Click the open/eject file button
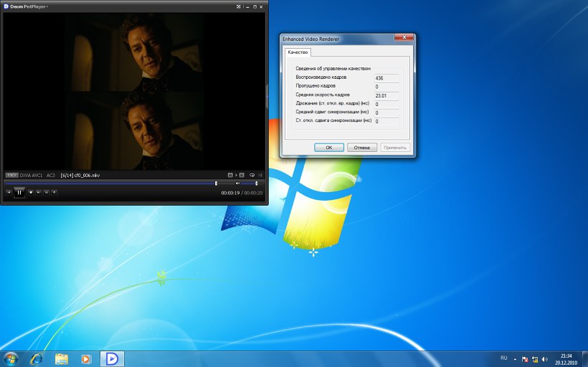 tap(54, 192)
